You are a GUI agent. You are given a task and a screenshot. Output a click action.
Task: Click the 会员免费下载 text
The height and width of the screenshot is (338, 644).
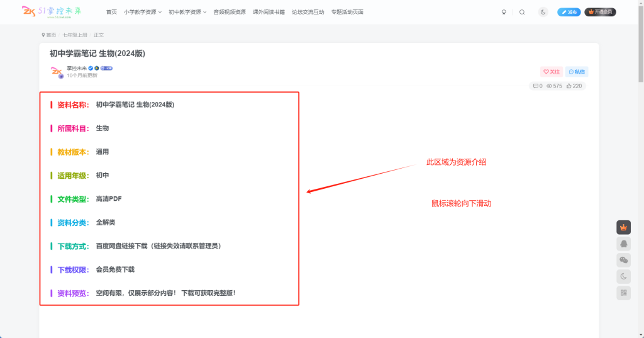click(x=116, y=270)
